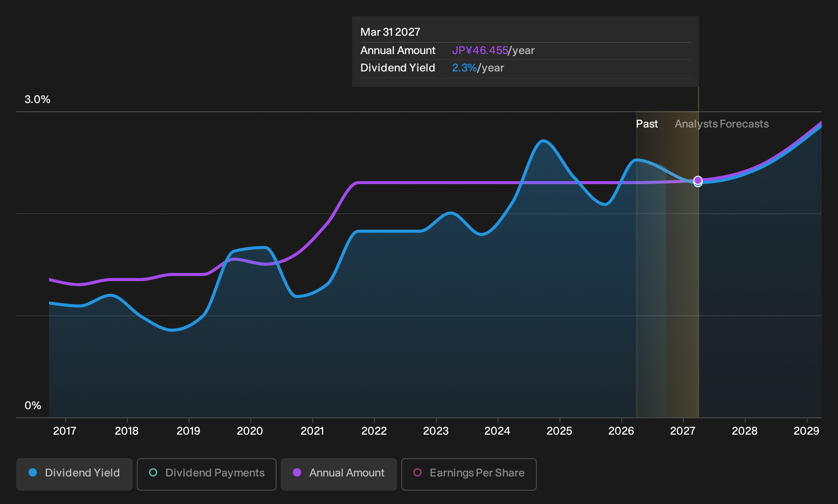Click the Analysts Forecasts label
This screenshot has height=504, width=838.
722,124
